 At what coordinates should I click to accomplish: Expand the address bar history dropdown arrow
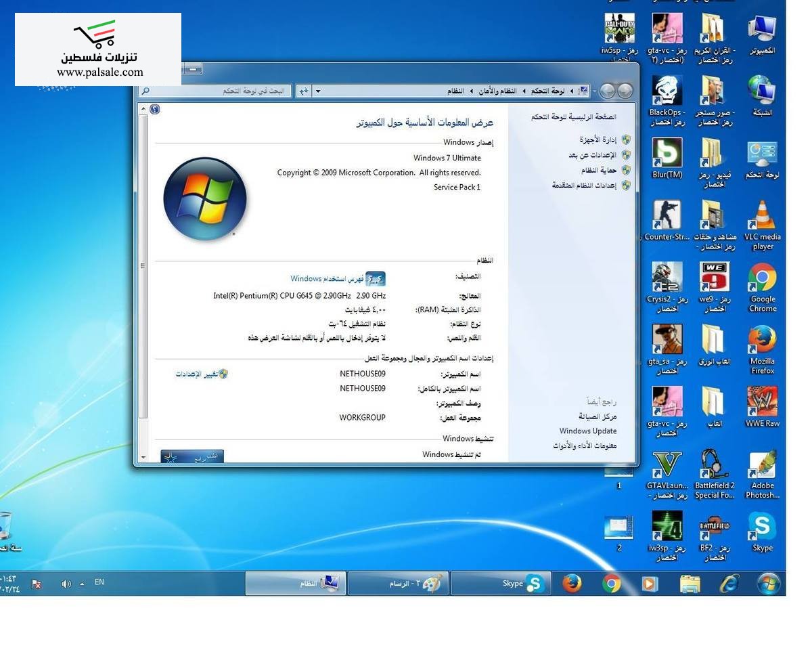(x=318, y=91)
